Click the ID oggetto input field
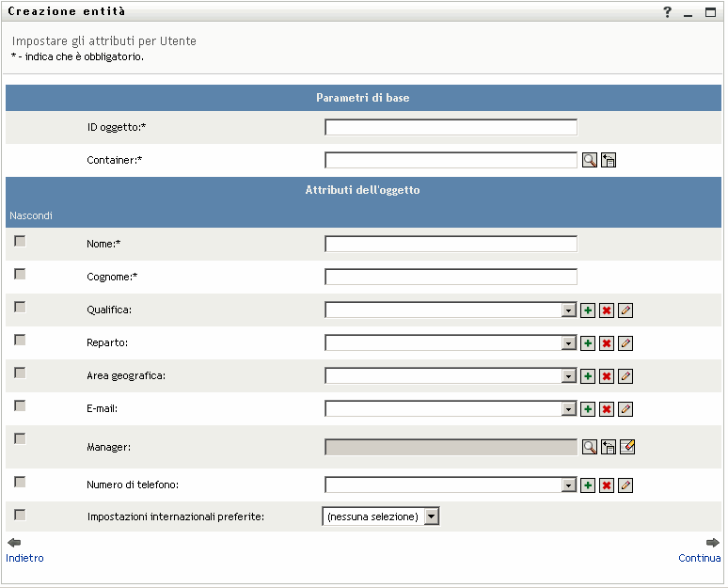Viewport: 728px width, 588px height. [x=451, y=127]
